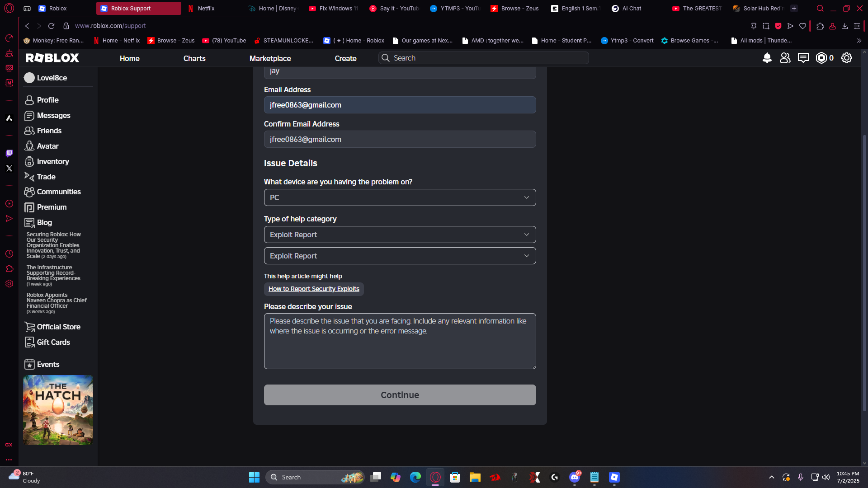Image resolution: width=868 pixels, height=488 pixels.
Task: Reload the page in browser
Action: [x=51, y=26]
